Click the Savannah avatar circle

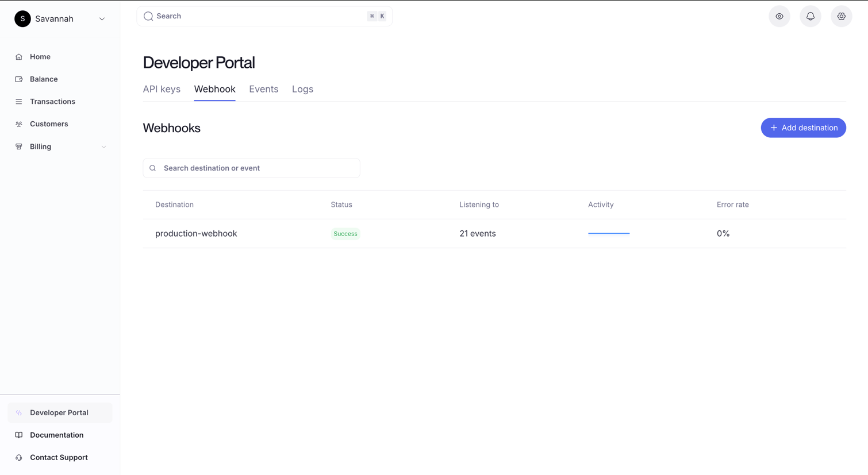click(22, 18)
